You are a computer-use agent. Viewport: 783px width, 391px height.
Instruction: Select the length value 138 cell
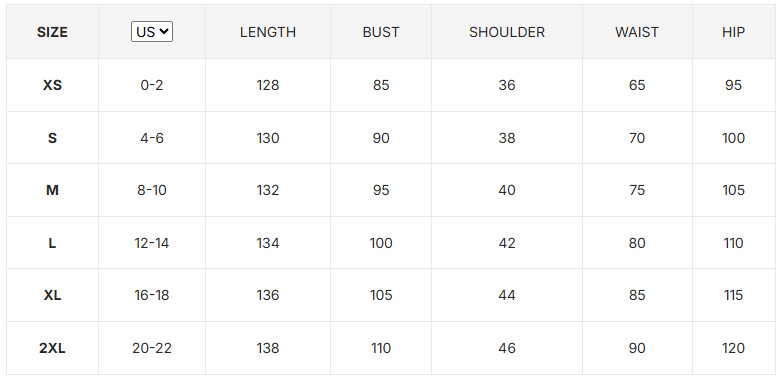(x=268, y=348)
